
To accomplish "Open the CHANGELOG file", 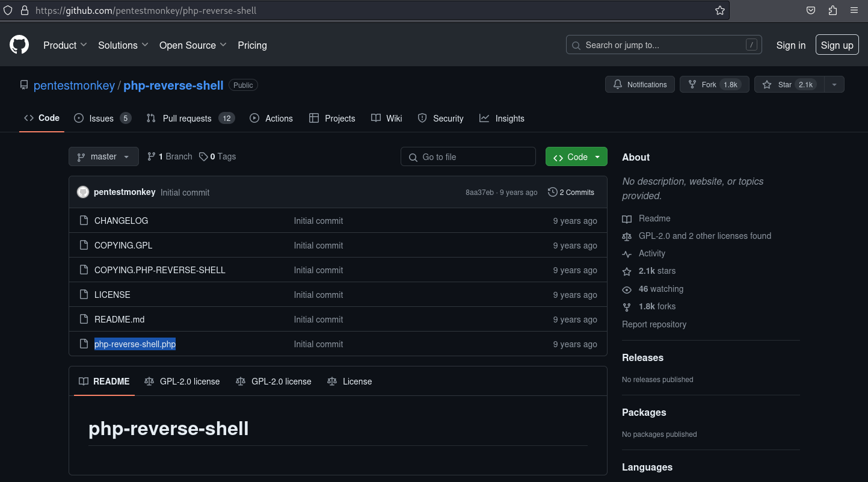I will tap(122, 221).
